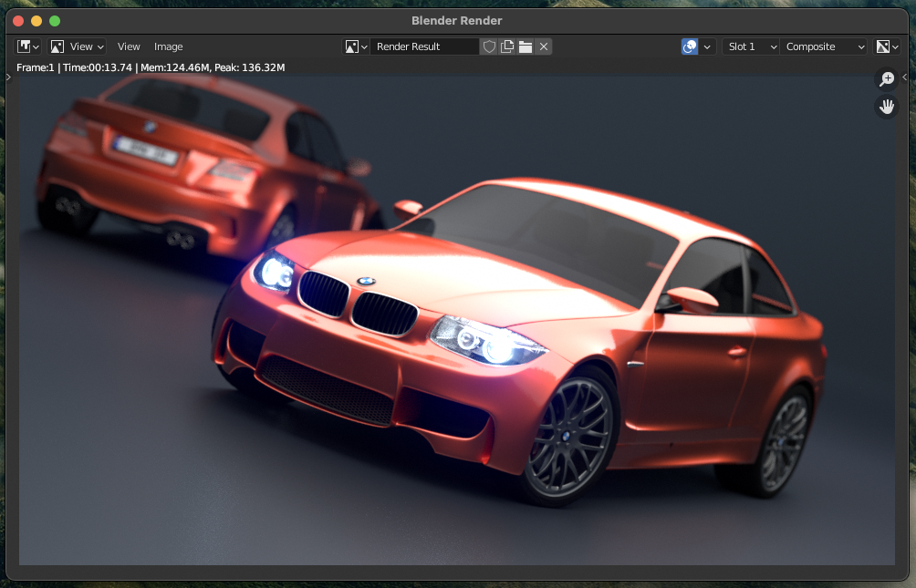Click the Render Result name field
The height and width of the screenshot is (588, 916).
point(425,46)
